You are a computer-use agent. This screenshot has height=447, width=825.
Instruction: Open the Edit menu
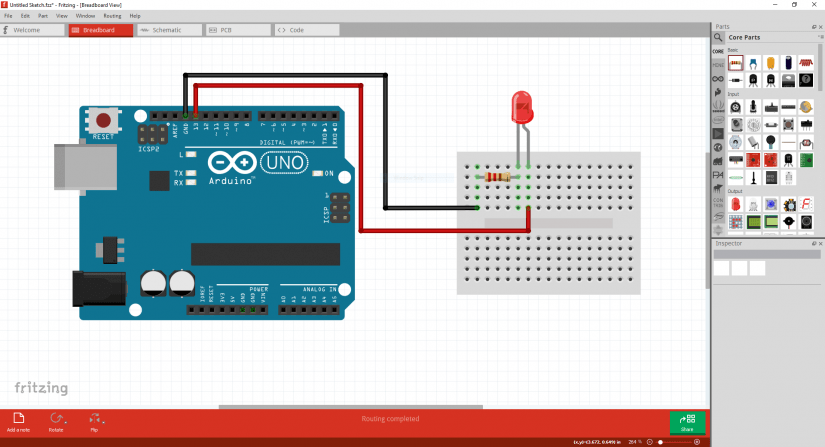[x=25, y=16]
